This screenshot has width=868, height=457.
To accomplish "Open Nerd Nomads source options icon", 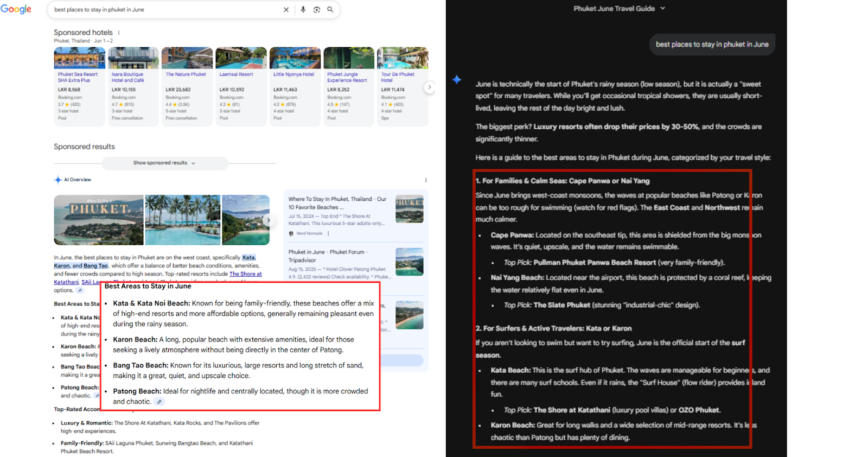I will (x=328, y=233).
